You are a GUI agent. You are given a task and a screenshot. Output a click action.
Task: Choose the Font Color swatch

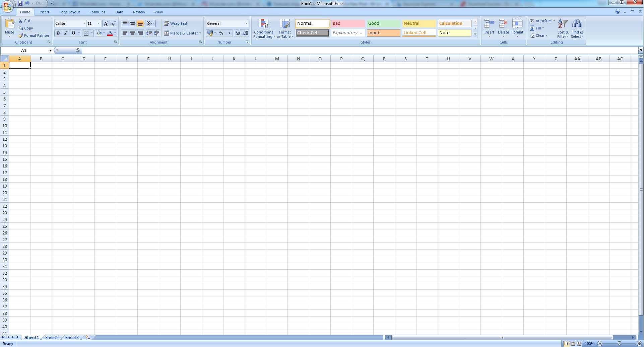tap(111, 33)
